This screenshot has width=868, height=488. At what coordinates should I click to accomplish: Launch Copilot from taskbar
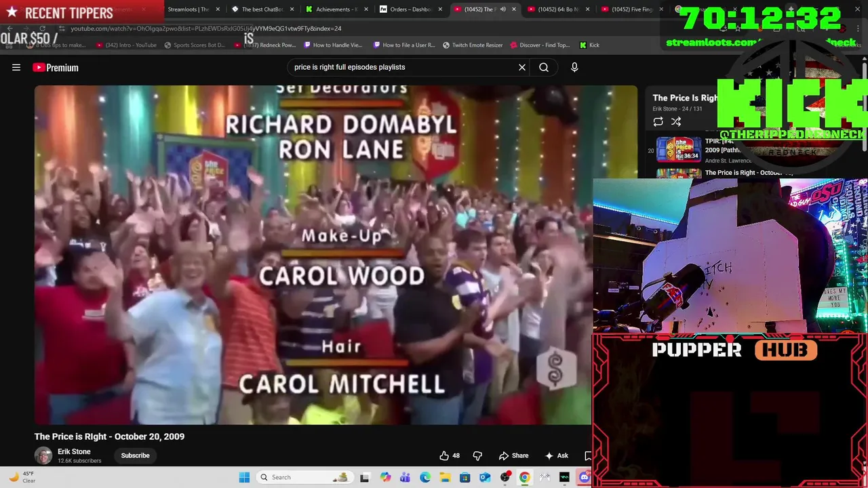(385, 477)
